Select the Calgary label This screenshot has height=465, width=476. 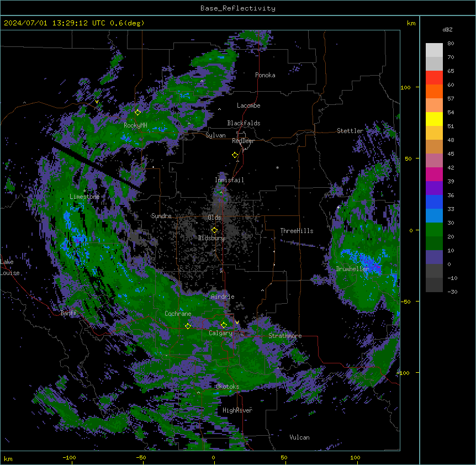[x=220, y=333]
